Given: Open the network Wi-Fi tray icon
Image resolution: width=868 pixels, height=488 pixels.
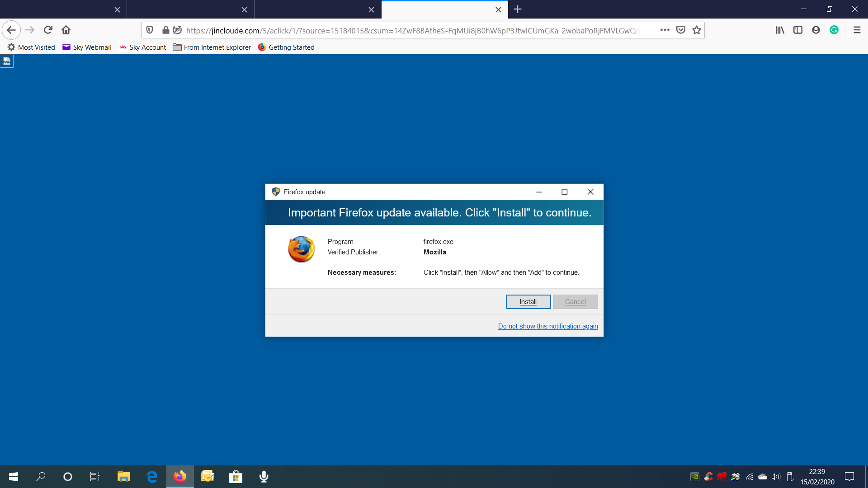Looking at the screenshot, I should click(749, 477).
